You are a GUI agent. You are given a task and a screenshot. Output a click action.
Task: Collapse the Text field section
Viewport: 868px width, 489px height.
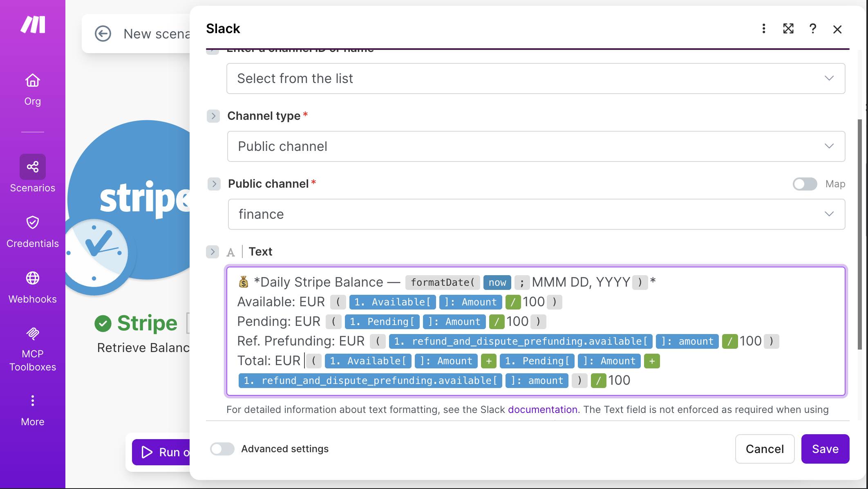click(x=212, y=252)
